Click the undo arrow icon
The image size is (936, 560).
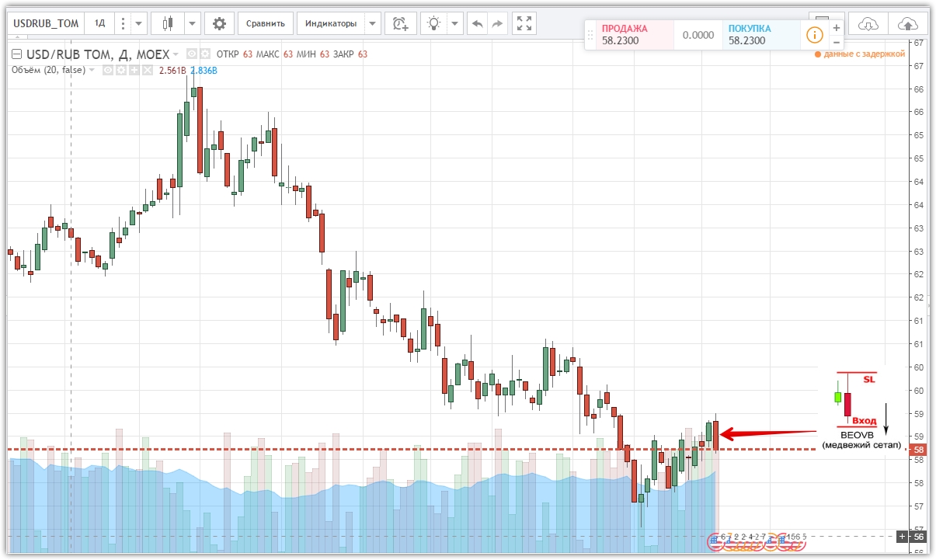pyautogui.click(x=478, y=23)
